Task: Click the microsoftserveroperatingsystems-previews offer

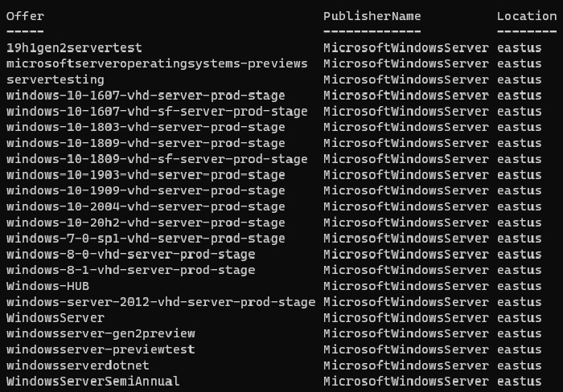Action: coord(157,63)
